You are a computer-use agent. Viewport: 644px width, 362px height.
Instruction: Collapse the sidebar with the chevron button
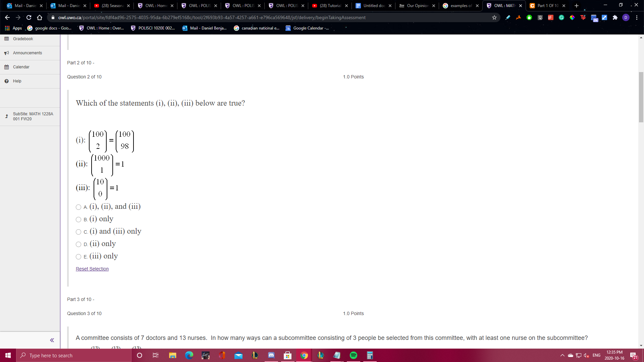(x=52, y=340)
